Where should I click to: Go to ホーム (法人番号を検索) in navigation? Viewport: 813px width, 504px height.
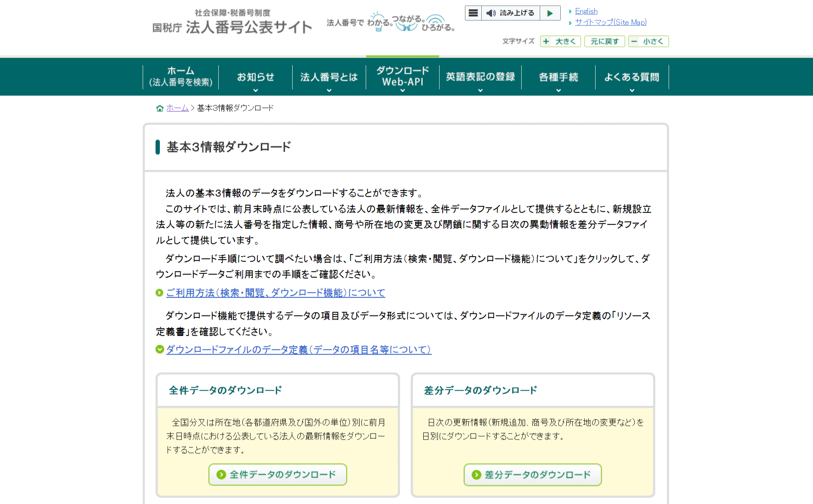pyautogui.click(x=181, y=76)
